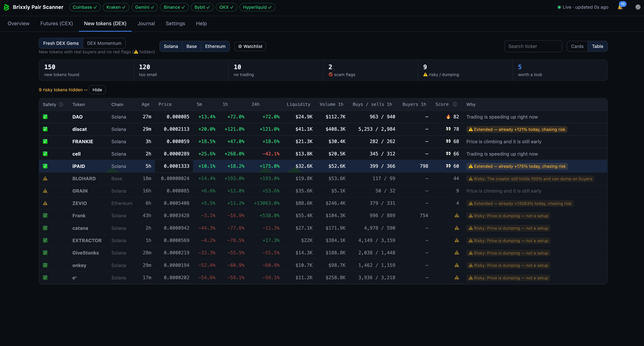Click the Safety column info icon
This screenshot has width=644, height=346.
[61, 104]
